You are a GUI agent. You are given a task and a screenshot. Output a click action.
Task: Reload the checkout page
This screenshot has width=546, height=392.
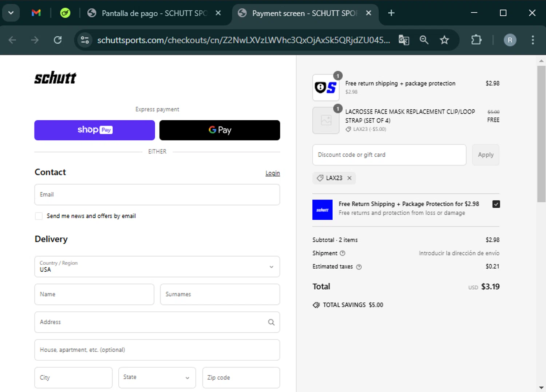pyautogui.click(x=58, y=40)
